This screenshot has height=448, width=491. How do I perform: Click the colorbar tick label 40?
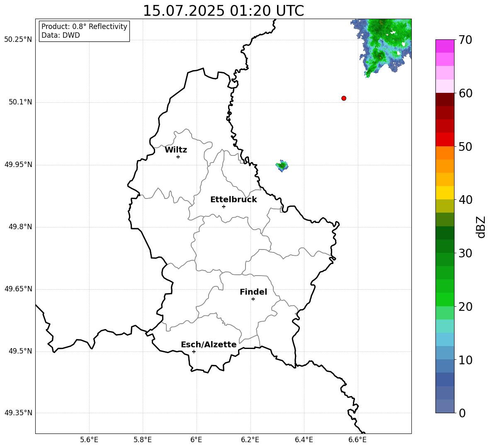pyautogui.click(x=465, y=200)
